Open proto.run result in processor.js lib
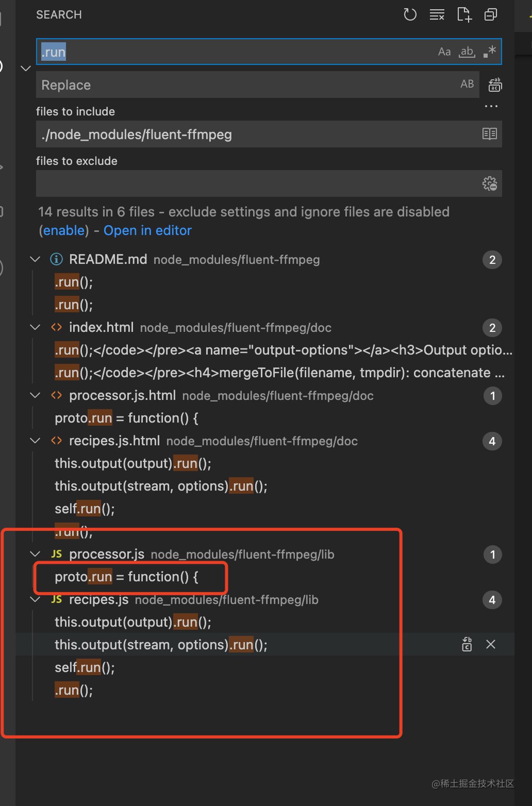Screen dimensions: 532x806 tap(127, 577)
